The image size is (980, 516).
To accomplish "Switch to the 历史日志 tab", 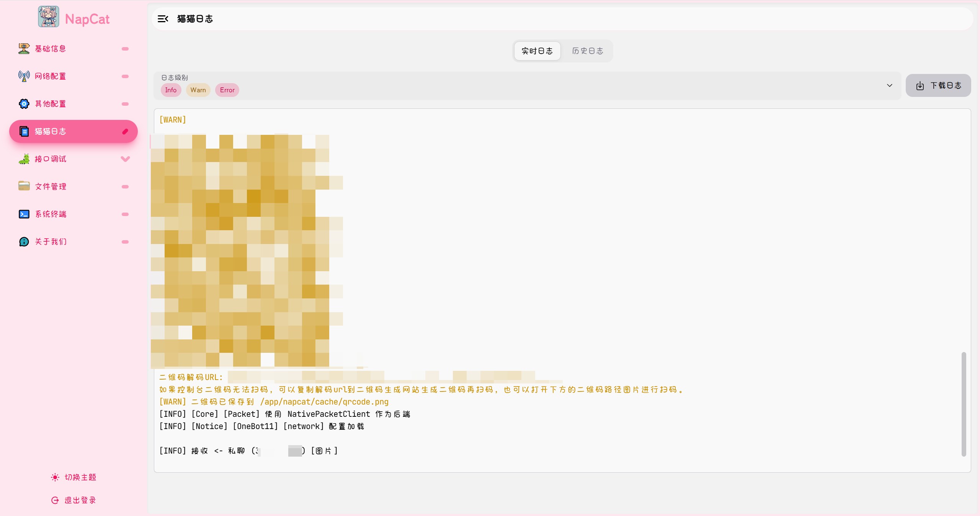I will 587,51.
